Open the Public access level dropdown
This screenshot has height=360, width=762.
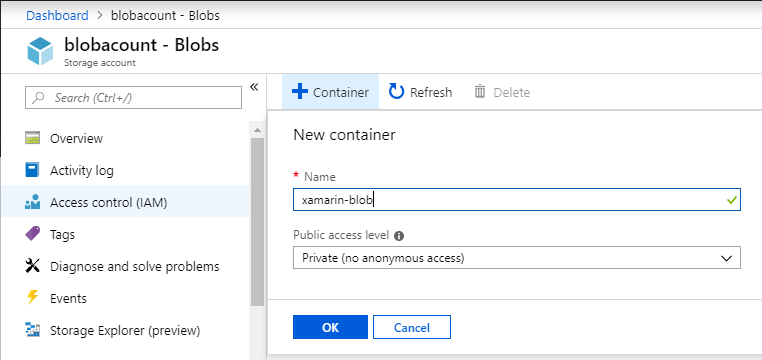tap(517, 258)
